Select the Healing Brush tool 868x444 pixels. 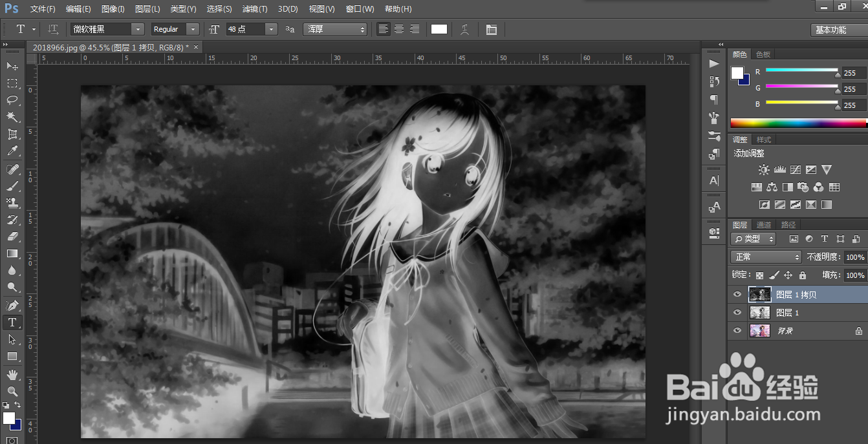(x=12, y=169)
